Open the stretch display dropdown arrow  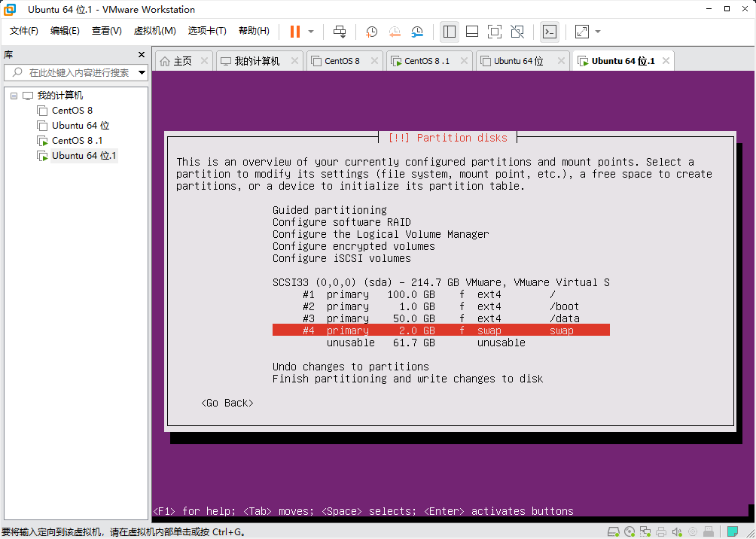click(598, 32)
